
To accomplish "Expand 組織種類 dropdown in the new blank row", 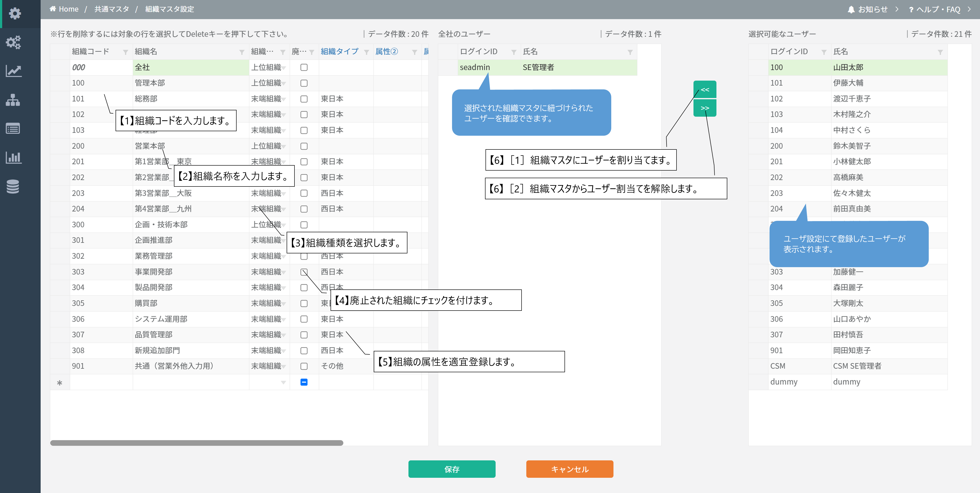I will coord(283,382).
